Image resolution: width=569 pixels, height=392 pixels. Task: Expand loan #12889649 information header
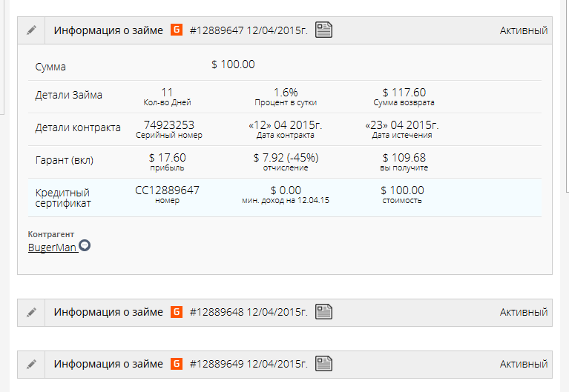coord(285,365)
